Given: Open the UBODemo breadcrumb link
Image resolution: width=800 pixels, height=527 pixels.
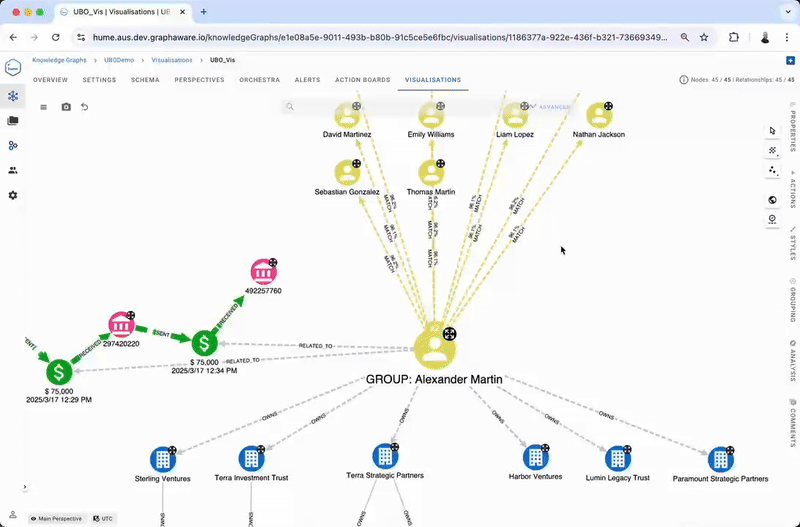Looking at the screenshot, I should [119, 60].
